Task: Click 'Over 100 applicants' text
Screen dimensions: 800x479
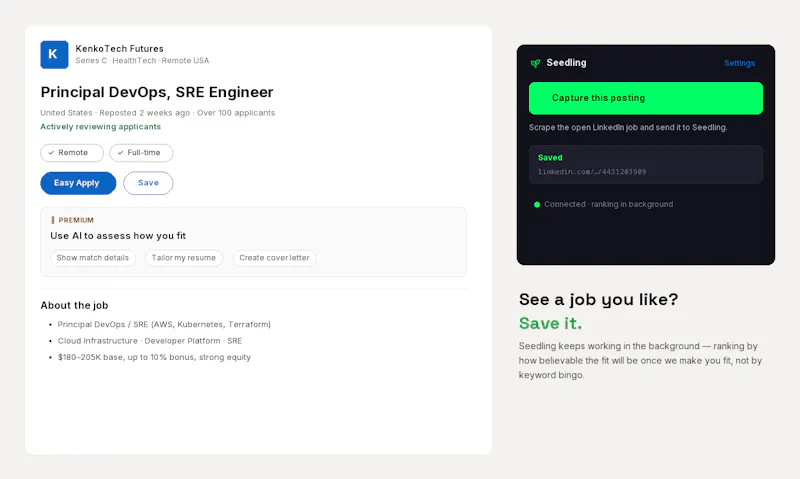Action: pos(236,113)
